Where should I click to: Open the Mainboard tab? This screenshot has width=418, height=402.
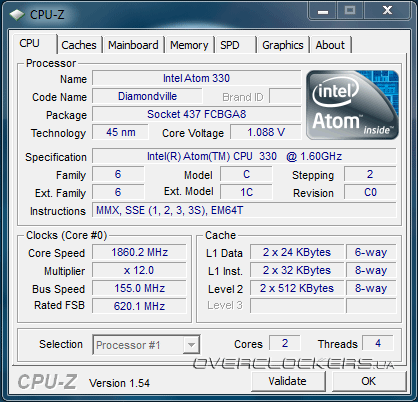click(x=133, y=45)
